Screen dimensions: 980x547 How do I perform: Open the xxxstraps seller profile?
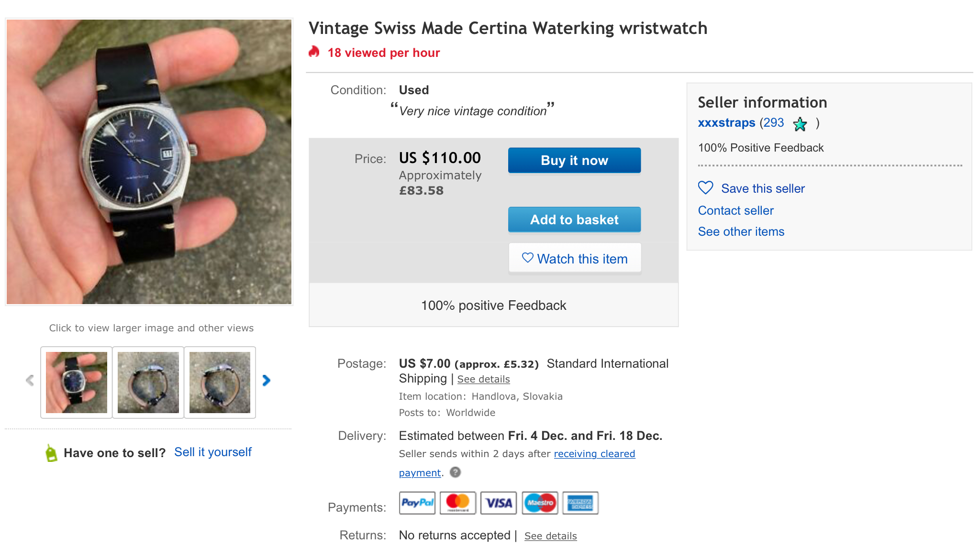[x=726, y=123]
